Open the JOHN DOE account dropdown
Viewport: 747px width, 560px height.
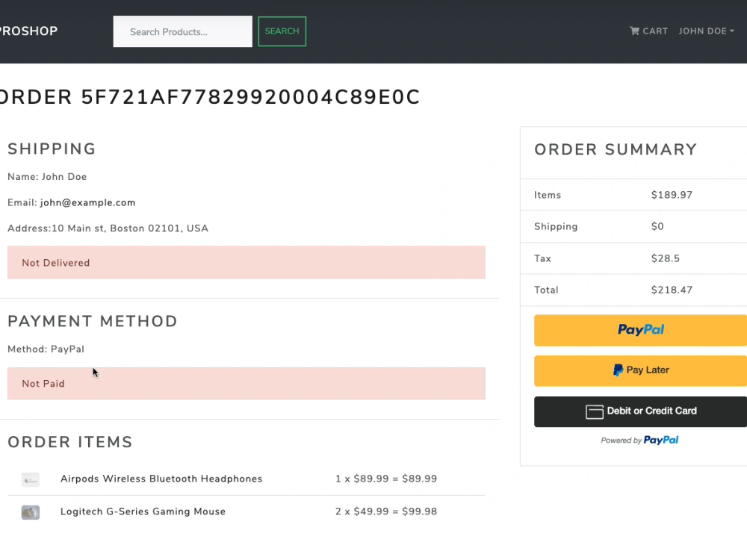coord(702,31)
